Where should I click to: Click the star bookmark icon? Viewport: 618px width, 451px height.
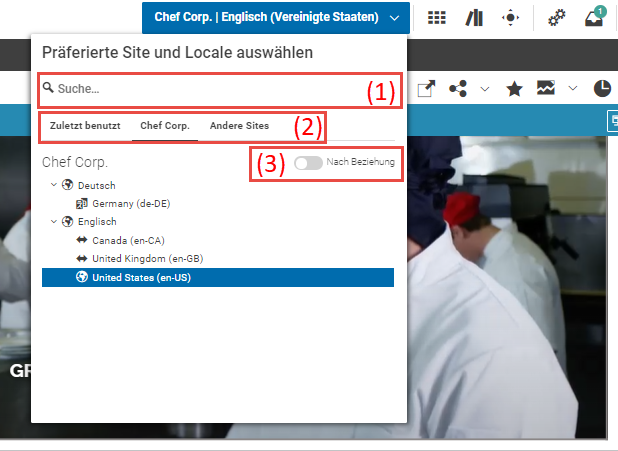click(x=514, y=88)
